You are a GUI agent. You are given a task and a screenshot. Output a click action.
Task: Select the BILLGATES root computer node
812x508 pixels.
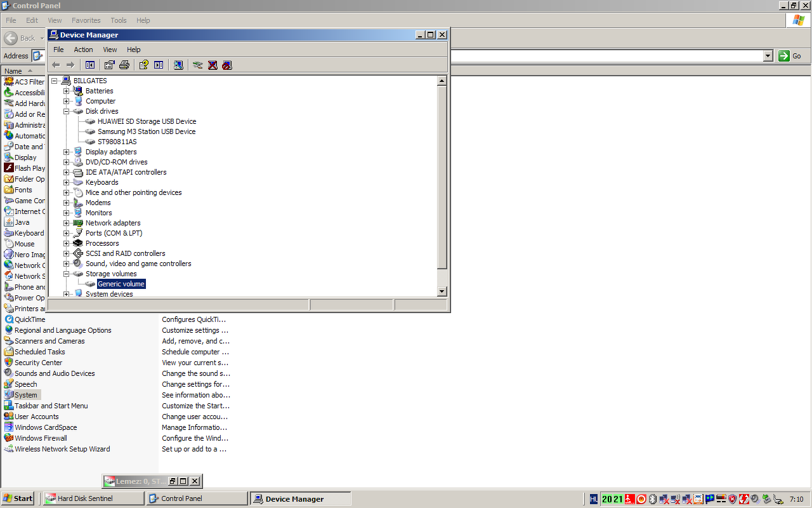coord(90,81)
